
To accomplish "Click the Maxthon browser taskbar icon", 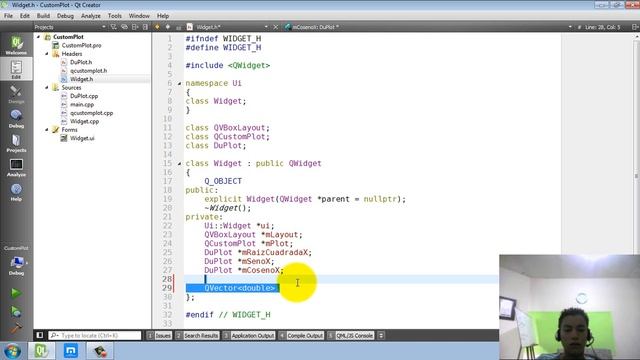I will point(71,351).
